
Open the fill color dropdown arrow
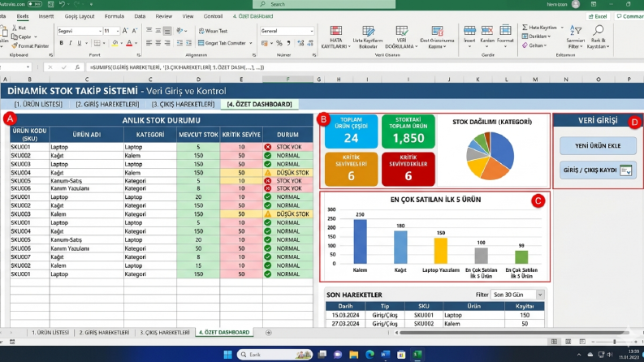tap(122, 43)
